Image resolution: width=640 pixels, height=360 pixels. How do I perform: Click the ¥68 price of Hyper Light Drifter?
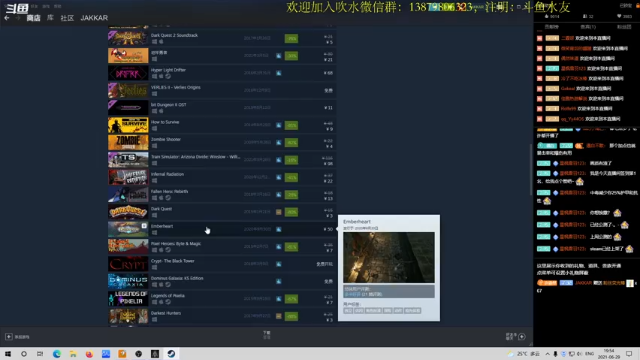point(328,73)
